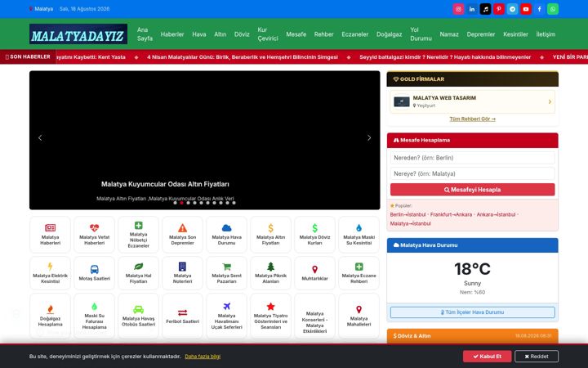Go to the previous carousel slide
Viewport: 588px width, 368px height.
pos(40,138)
